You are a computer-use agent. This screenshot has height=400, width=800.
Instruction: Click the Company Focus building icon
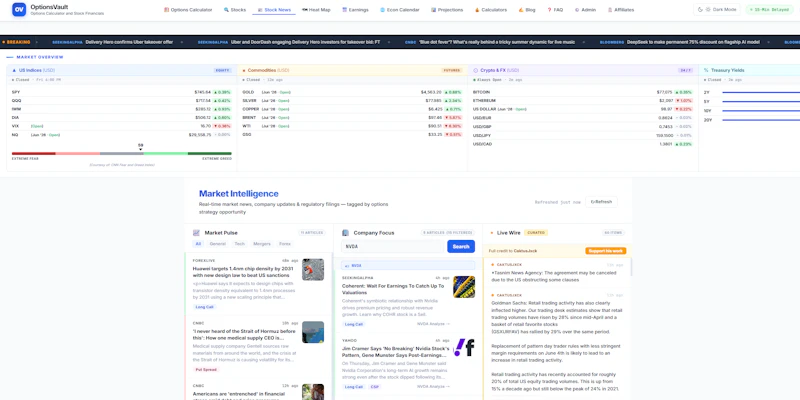[x=345, y=233]
